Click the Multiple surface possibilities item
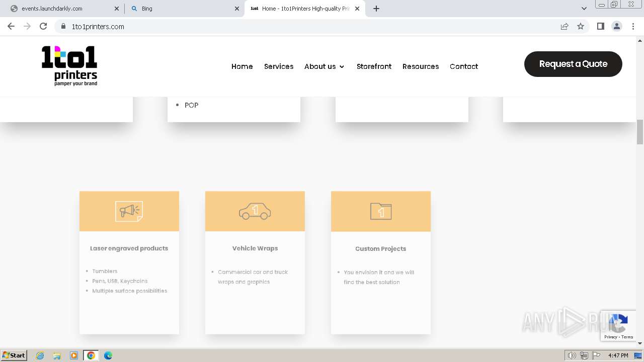 click(129, 291)
